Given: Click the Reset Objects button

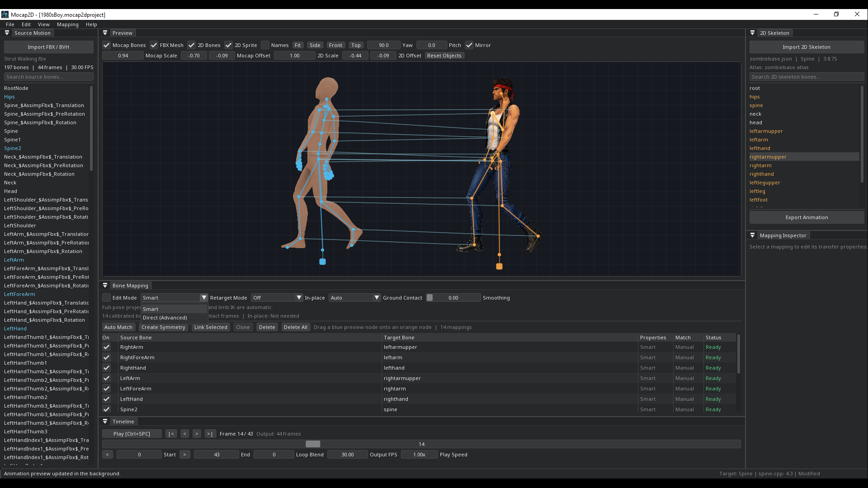Looking at the screenshot, I should (x=444, y=56).
